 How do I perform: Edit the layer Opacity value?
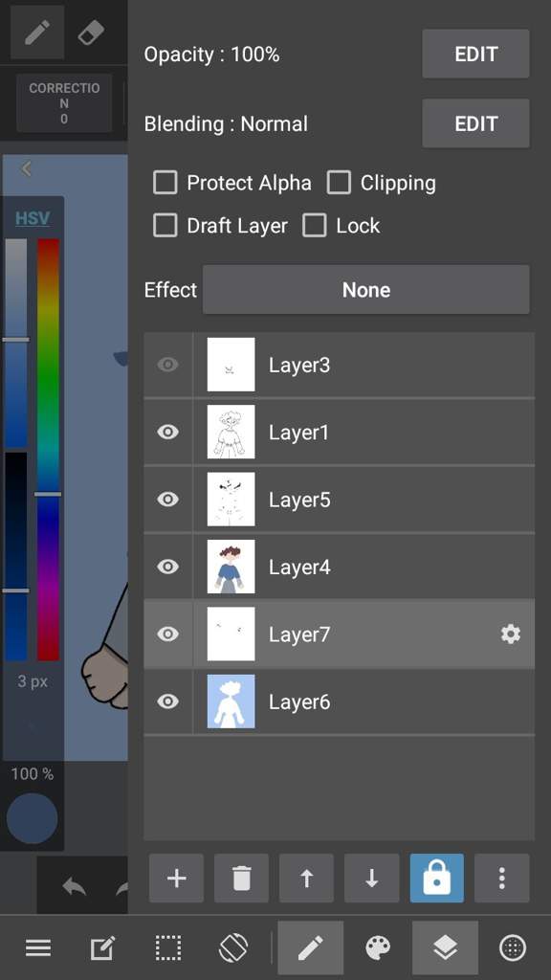pos(476,54)
